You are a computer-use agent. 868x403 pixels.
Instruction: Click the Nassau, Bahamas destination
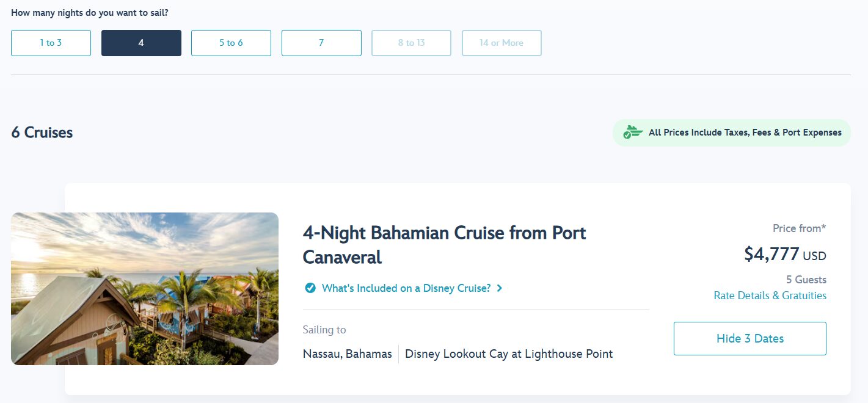pos(347,354)
